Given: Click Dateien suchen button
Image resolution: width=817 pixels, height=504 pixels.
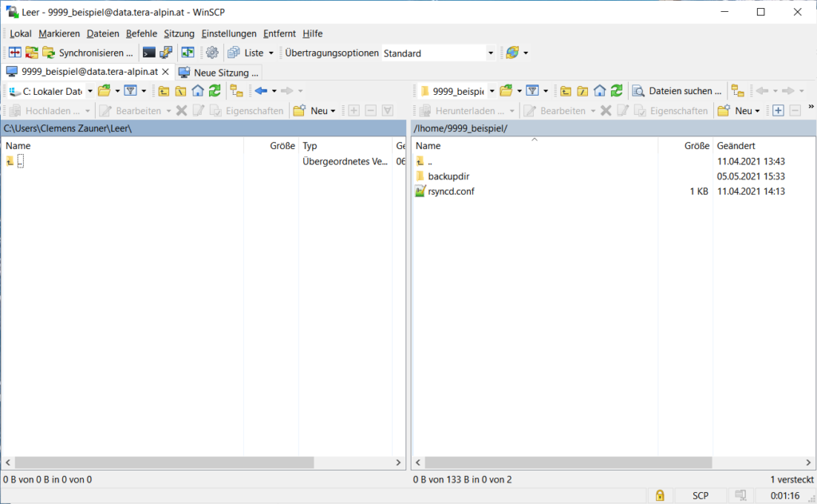Looking at the screenshot, I should pos(677,91).
